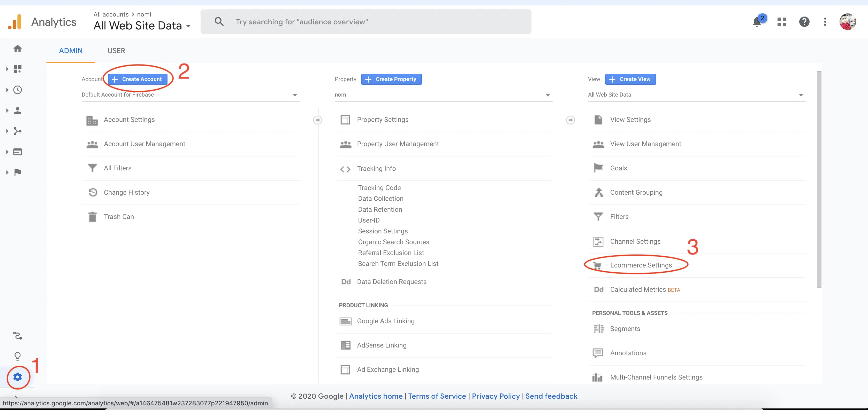Select the ADMIN tab
This screenshot has height=410, width=868.
71,51
